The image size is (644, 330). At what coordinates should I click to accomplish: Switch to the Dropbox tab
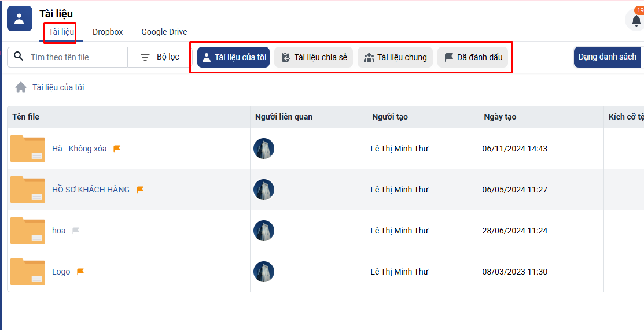pos(108,32)
